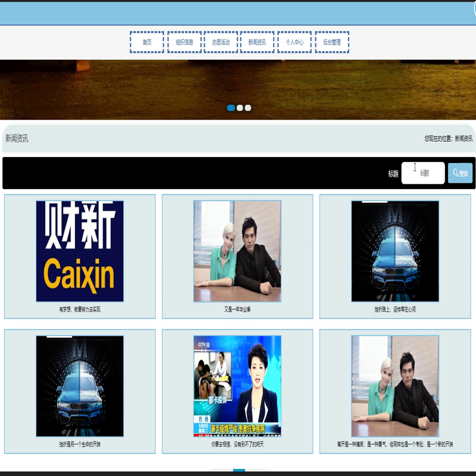This screenshot has height=476, width=476.
Task: Click the caption starting 离开是一种痛苦
Action: tap(395, 444)
